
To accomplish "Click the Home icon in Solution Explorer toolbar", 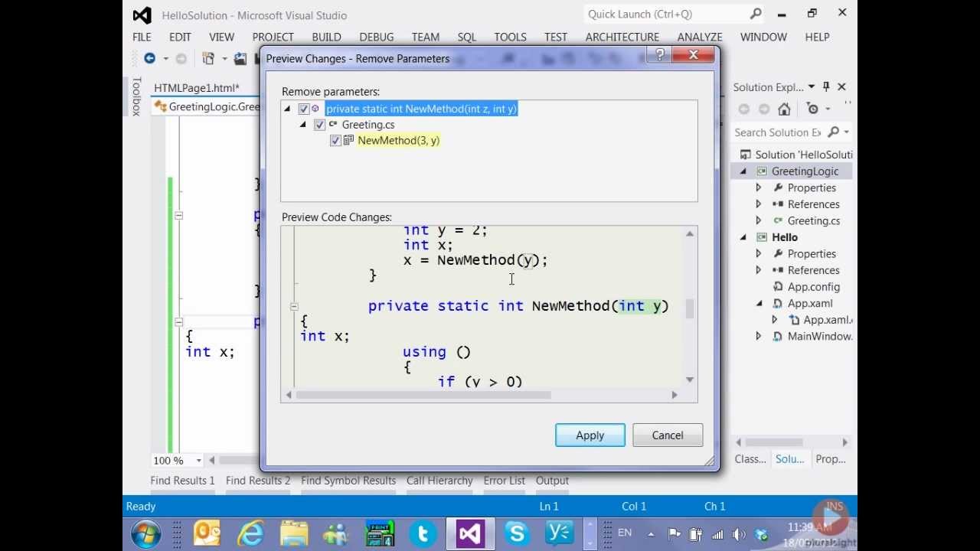I will [x=784, y=109].
